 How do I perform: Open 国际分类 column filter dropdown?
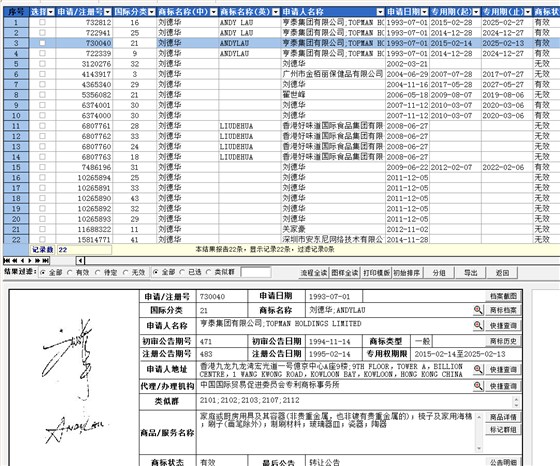pyautogui.click(x=151, y=12)
